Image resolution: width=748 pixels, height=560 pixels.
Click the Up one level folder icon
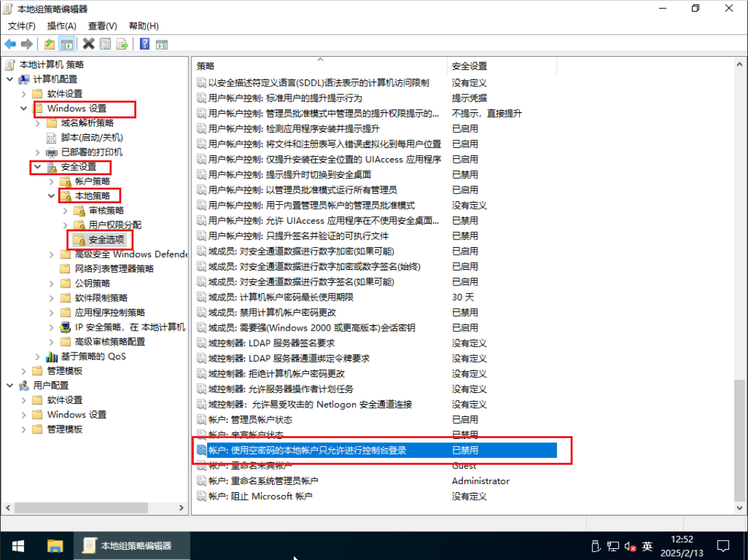pyautogui.click(x=49, y=44)
